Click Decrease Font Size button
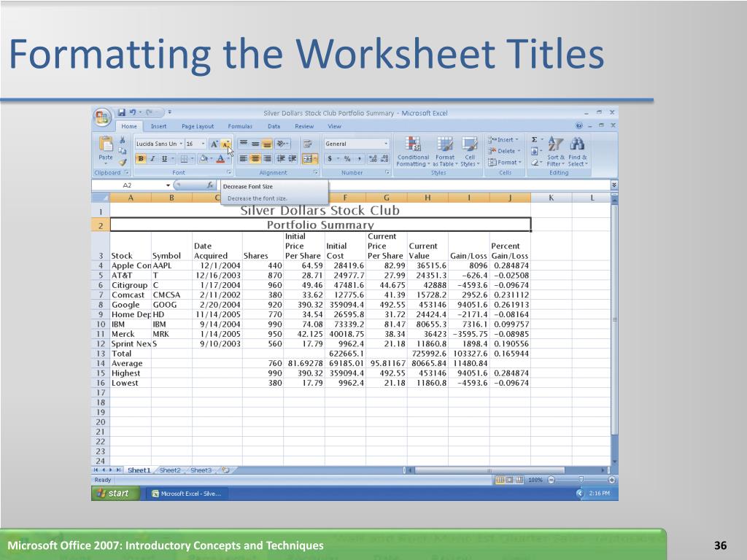The image size is (747, 560). (x=225, y=144)
